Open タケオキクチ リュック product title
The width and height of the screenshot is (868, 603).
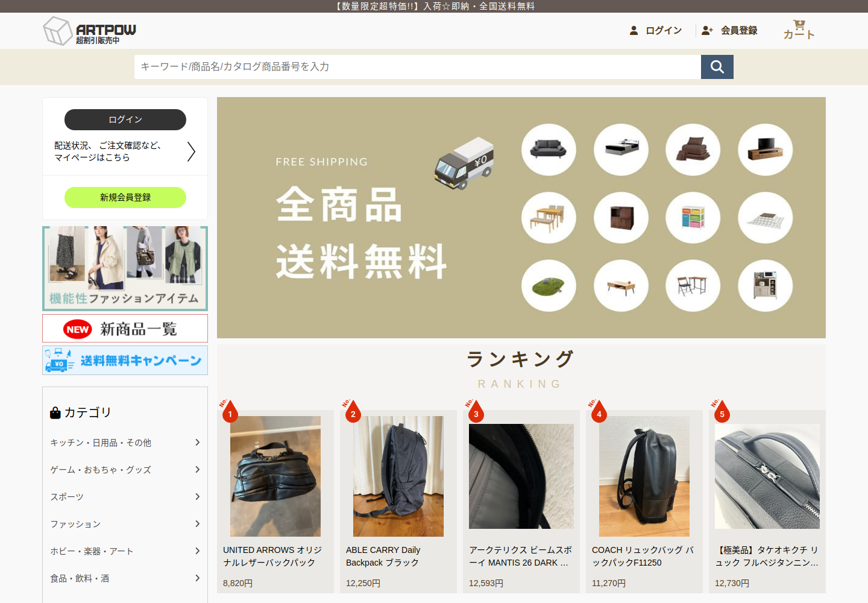(x=767, y=556)
